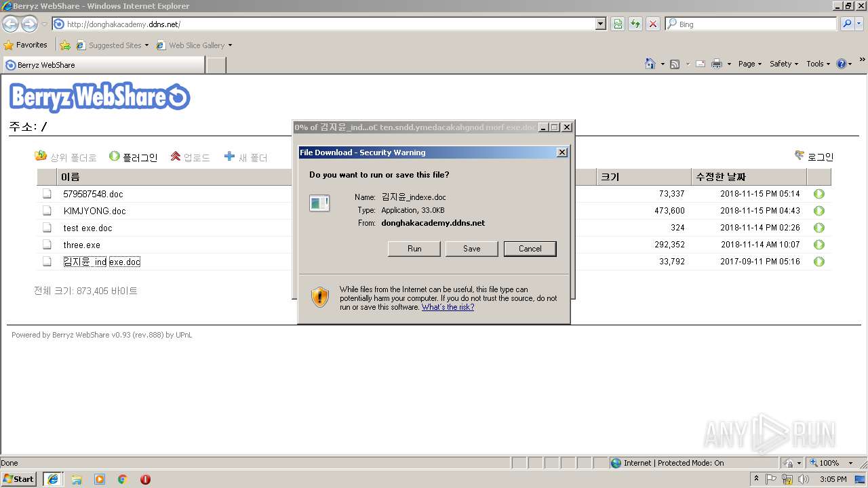Close the File Download Security Warning dialog
This screenshot has width=868, height=488.
pos(561,152)
